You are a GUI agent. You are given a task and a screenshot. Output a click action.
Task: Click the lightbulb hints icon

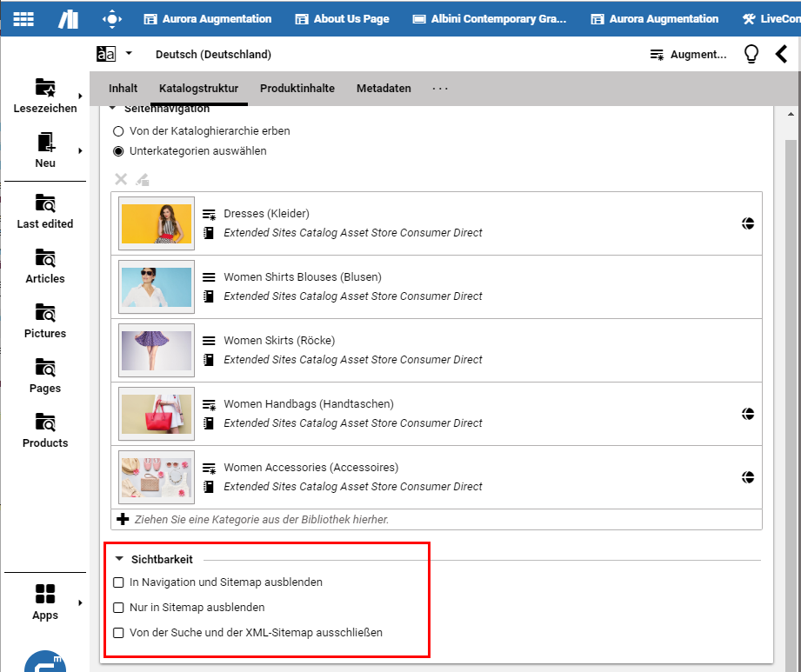pyautogui.click(x=751, y=54)
